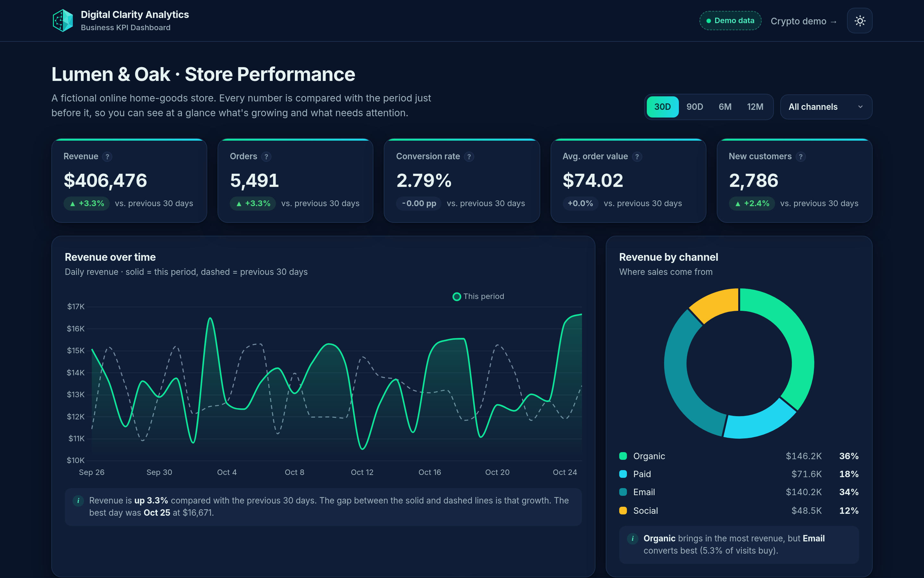Click the 5,491 orders value
The height and width of the screenshot is (578, 924).
coord(255,180)
